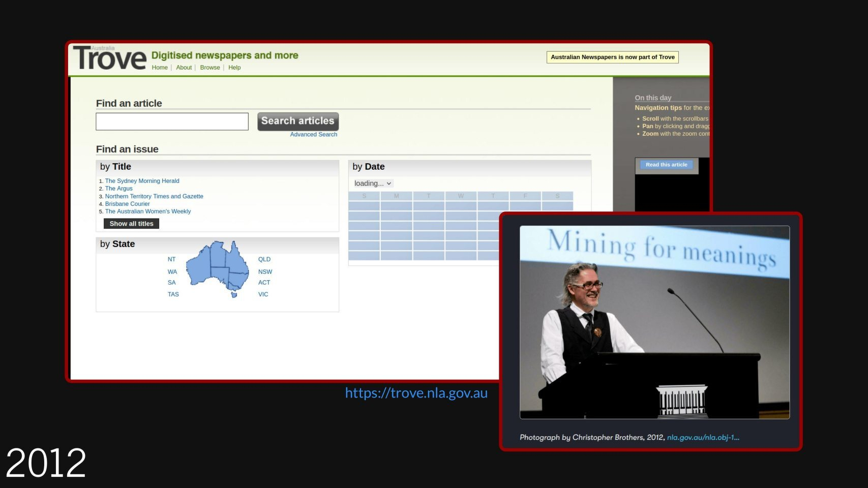Select the WA state link

tap(172, 272)
